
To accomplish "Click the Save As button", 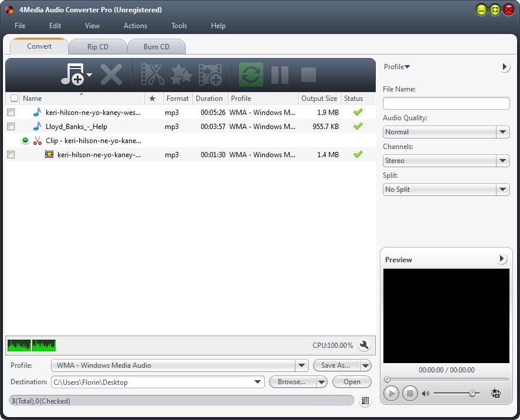I will point(335,365).
